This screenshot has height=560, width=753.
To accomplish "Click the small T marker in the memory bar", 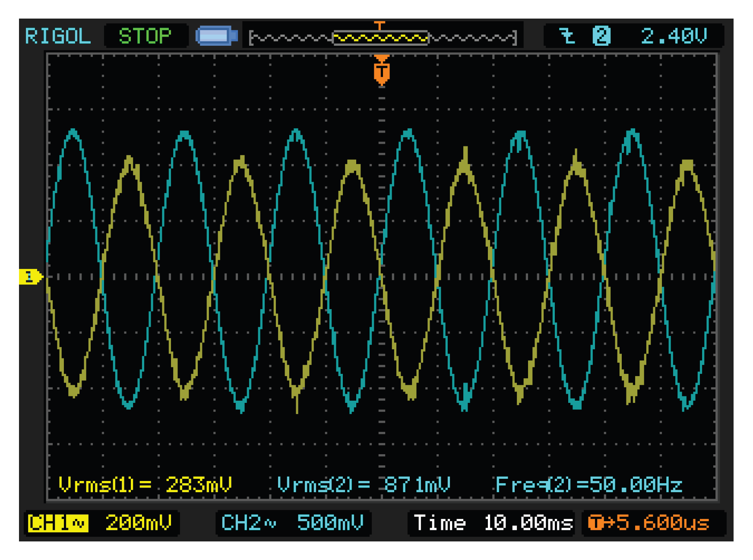I will click(379, 25).
